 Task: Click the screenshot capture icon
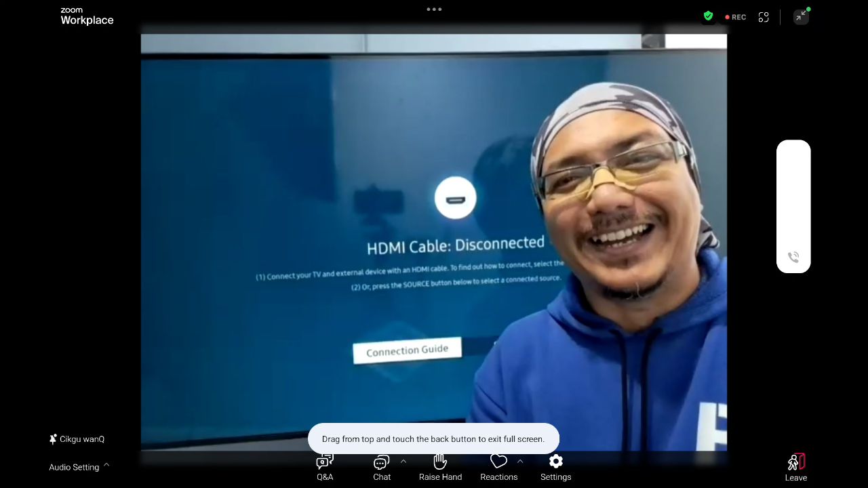[764, 17]
